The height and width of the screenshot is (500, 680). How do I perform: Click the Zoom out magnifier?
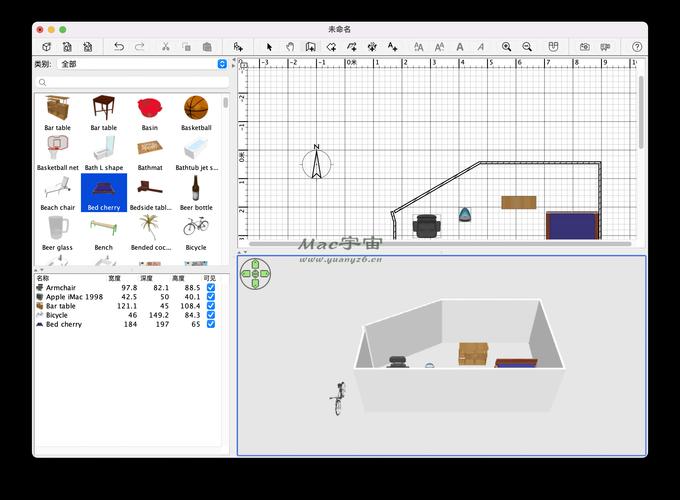pyautogui.click(x=527, y=47)
